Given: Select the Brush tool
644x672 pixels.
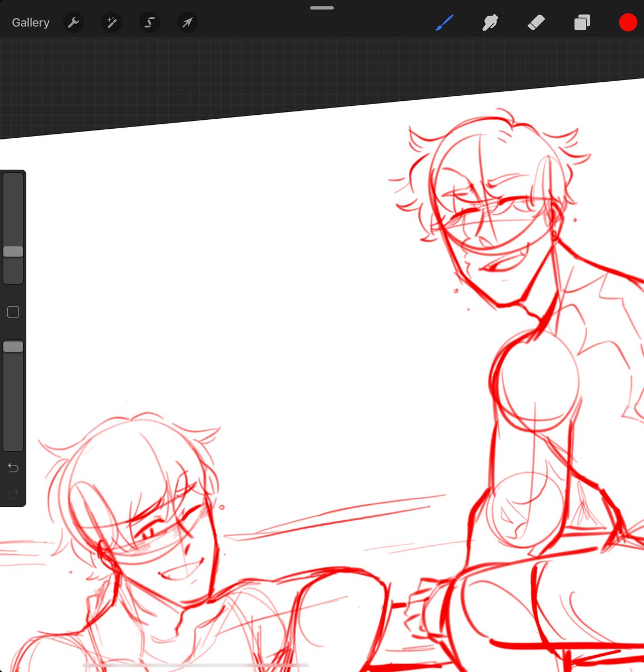Looking at the screenshot, I should pos(444,22).
